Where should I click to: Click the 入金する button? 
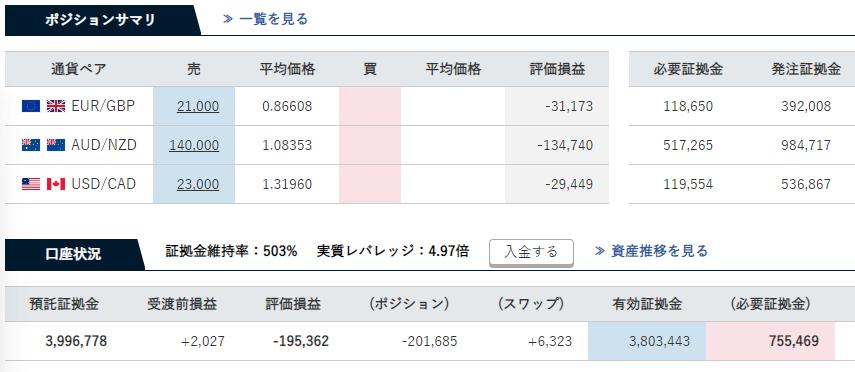(532, 252)
